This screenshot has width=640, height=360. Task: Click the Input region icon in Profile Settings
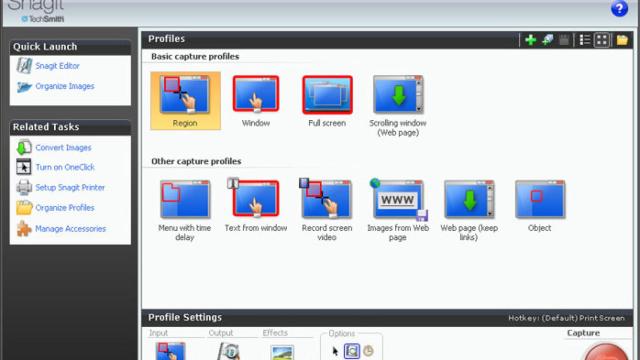(171, 351)
